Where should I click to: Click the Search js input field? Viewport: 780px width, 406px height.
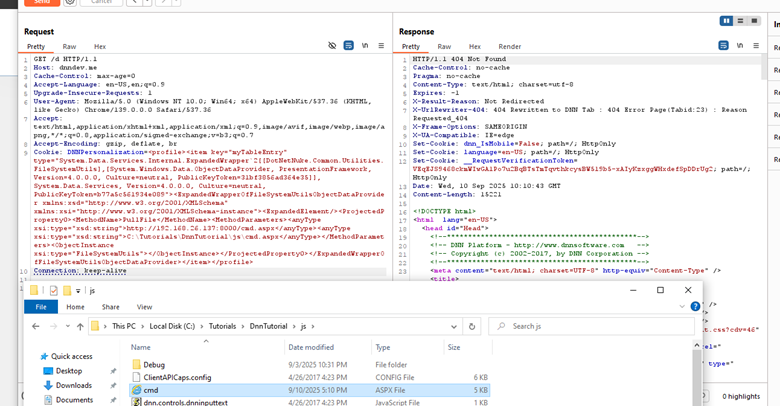[x=591, y=326]
